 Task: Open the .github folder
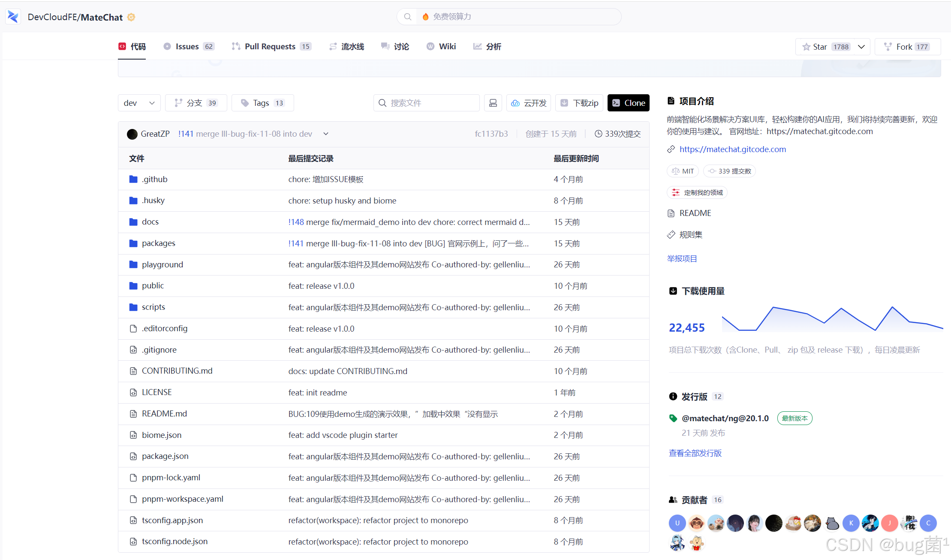(155, 179)
